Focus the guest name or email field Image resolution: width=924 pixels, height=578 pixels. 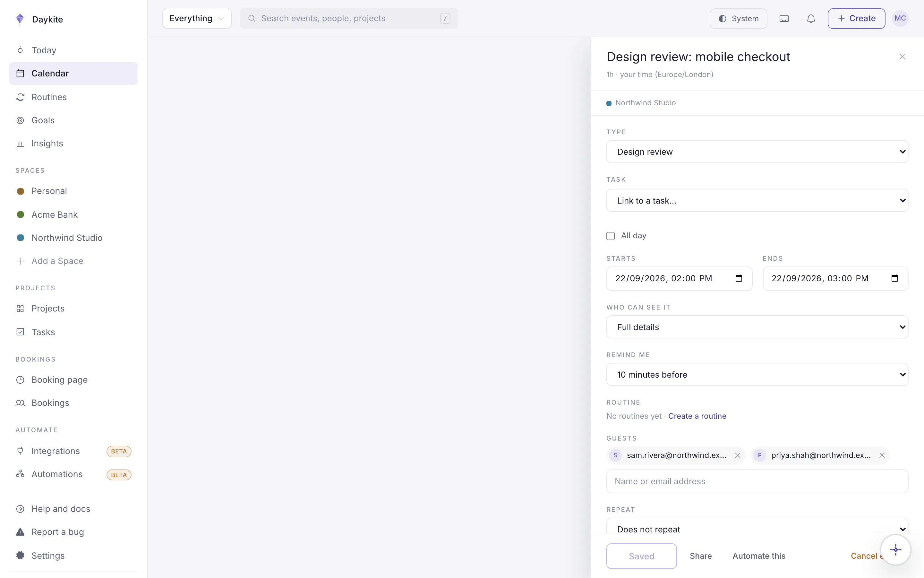[x=757, y=481]
